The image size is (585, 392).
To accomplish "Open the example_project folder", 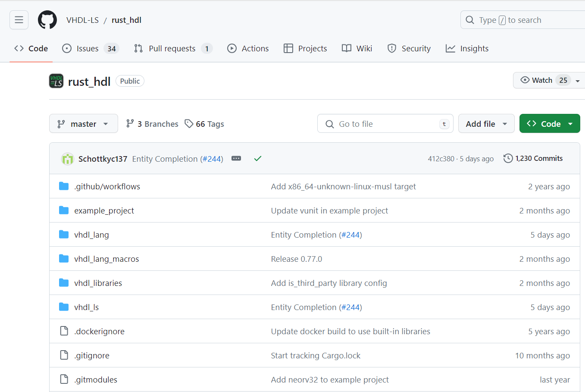I will click(104, 210).
